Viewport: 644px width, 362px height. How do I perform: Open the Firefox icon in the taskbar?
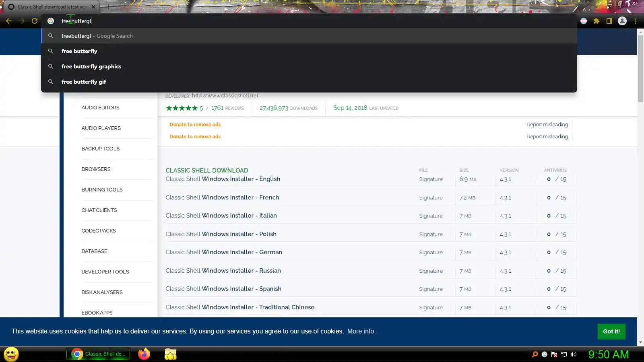click(x=144, y=354)
